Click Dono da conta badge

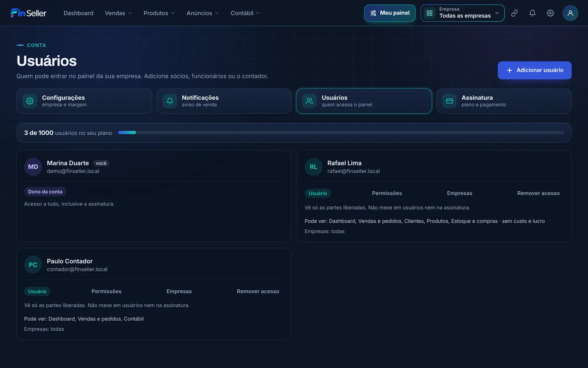tap(45, 192)
